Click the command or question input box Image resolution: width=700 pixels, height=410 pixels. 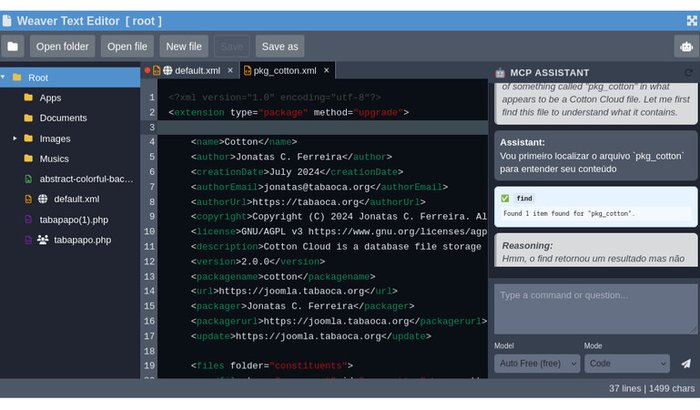596,309
